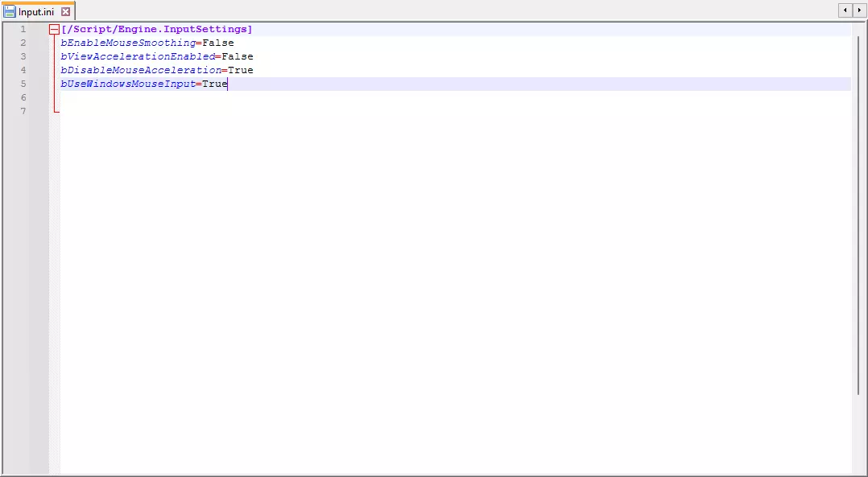Click the save disk icon on Input.ini tab
The image size is (868, 477).
10,11
